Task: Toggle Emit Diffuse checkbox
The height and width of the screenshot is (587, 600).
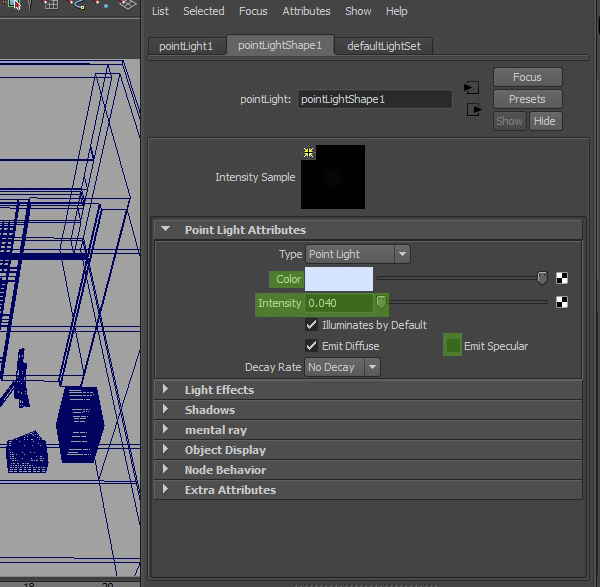Action: coord(311,346)
